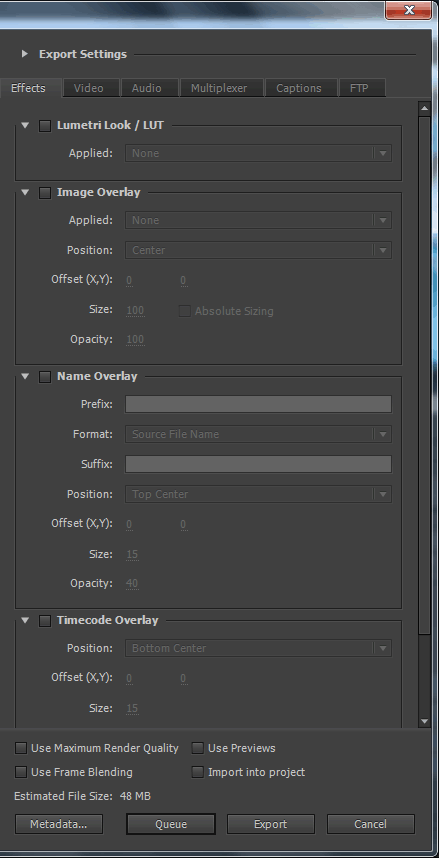Enable the Lumetri Look / LUT checkbox
Screen dimensions: 439x858
point(45,126)
